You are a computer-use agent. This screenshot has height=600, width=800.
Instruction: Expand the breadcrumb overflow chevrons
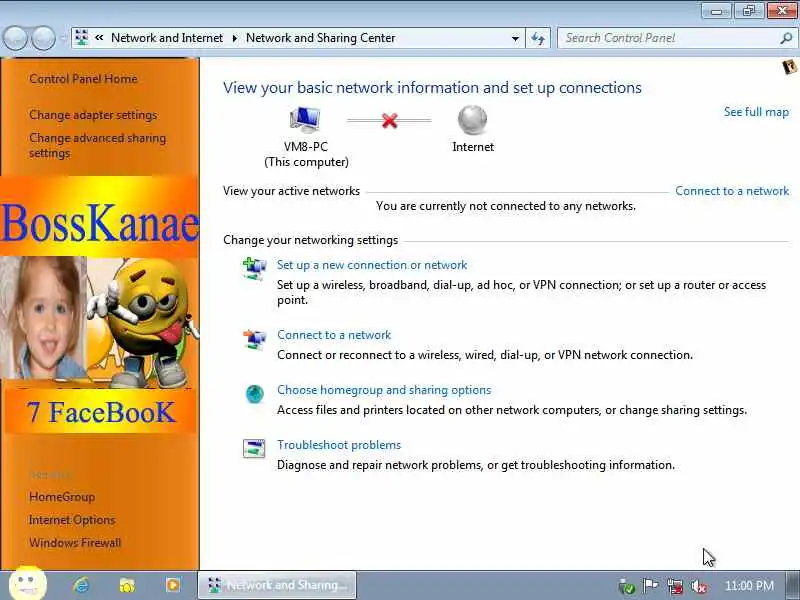[99, 38]
